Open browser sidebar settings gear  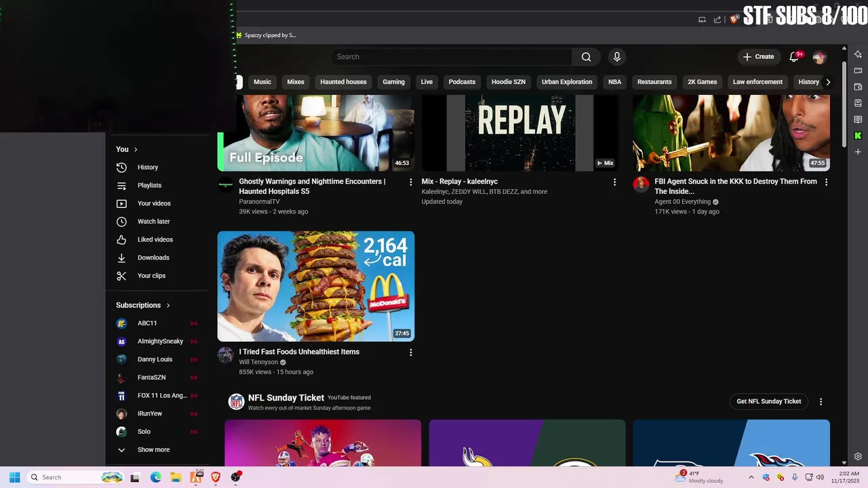tap(858, 456)
